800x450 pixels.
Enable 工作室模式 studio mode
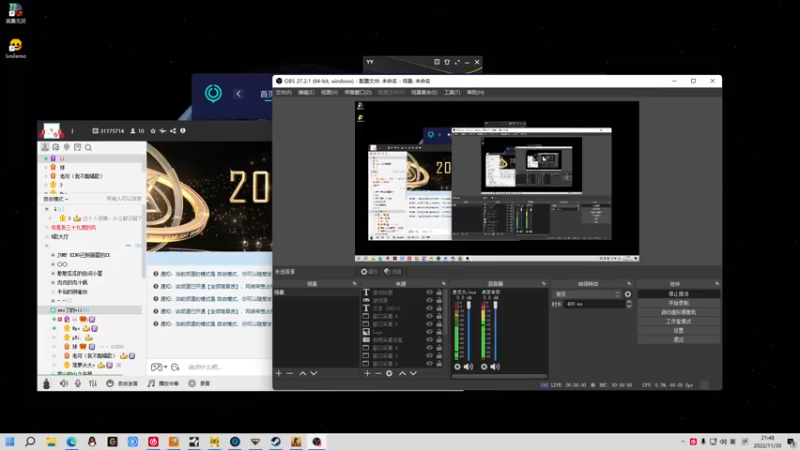point(679,321)
